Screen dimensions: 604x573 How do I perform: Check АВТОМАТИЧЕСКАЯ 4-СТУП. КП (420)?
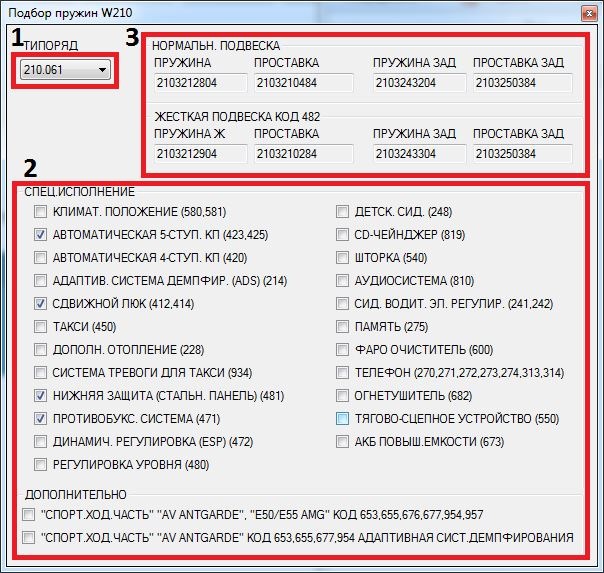40,257
